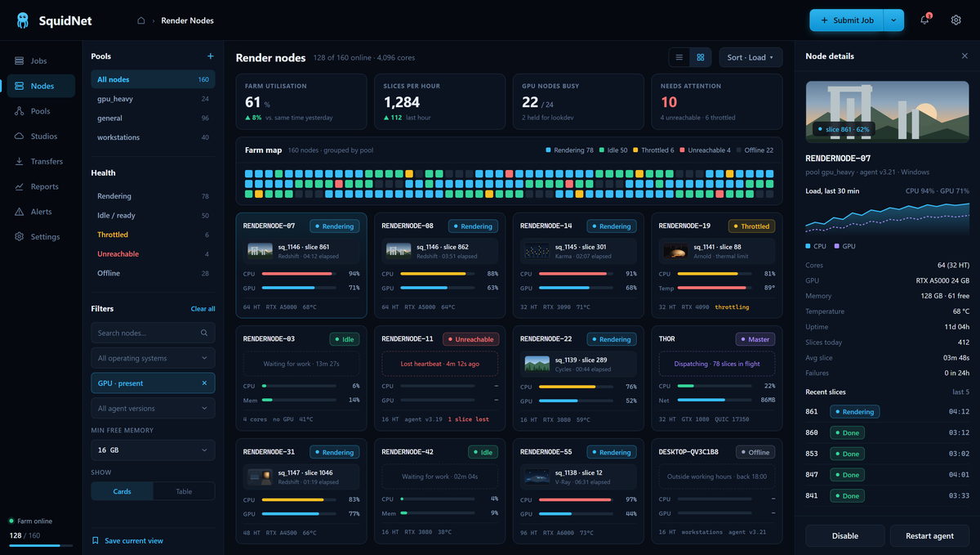Switch display to Table view
980x555 pixels.
184,491
